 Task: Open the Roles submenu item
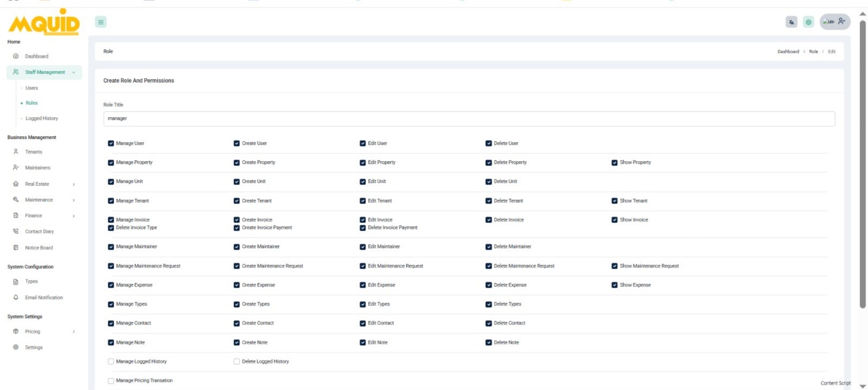coord(31,103)
